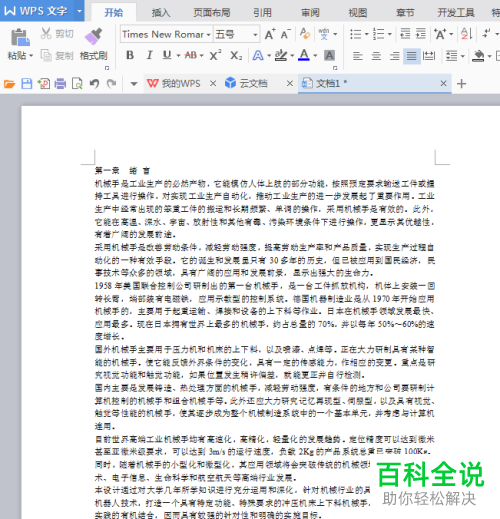Viewport: 500px width, 519px height.
Task: Toggle italic formatting I
Action: 149,55
